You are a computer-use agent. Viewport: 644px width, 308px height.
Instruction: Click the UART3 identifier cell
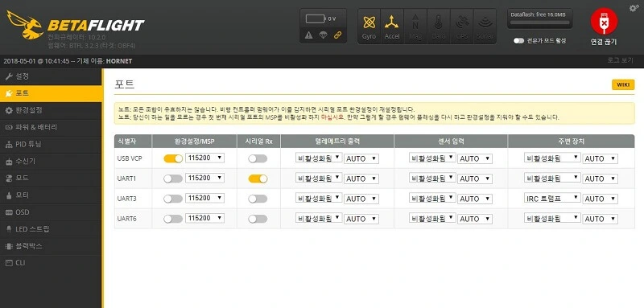133,199
